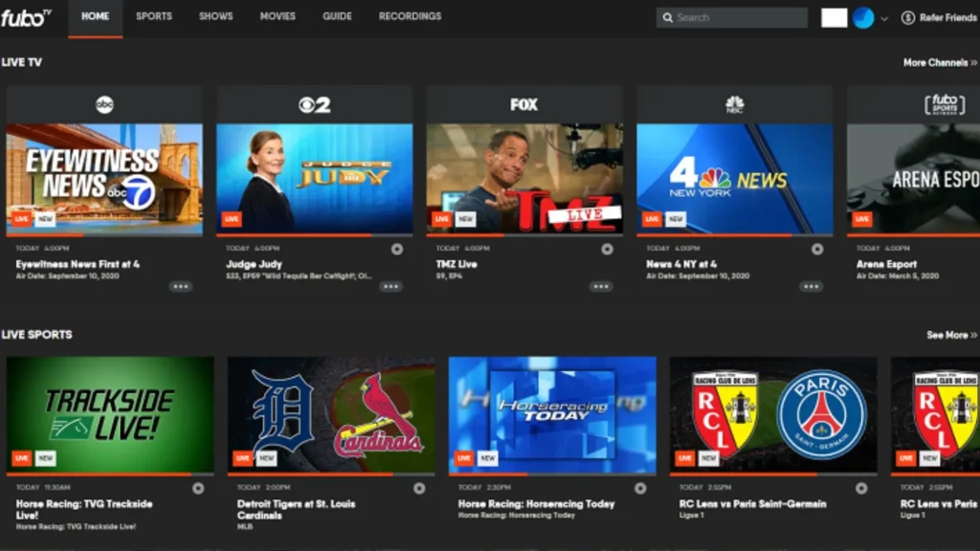Screen dimensions: 980x551
Task: Toggle recording for Detroit Tigers at St. Louis Cardinals
Action: coord(418,488)
